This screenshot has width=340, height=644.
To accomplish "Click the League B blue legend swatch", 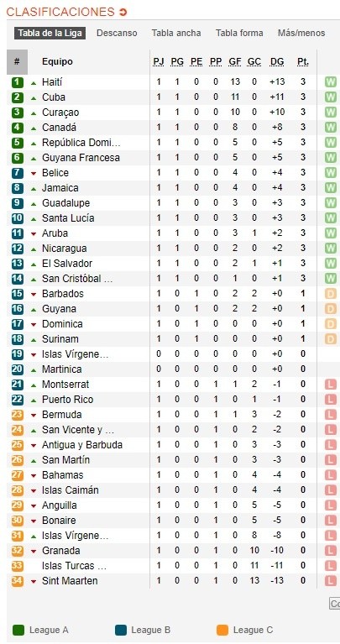I will 120,630.
